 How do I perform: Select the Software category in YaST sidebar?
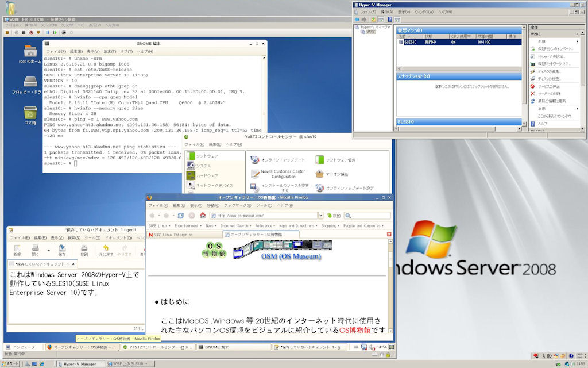pyautogui.click(x=202, y=156)
